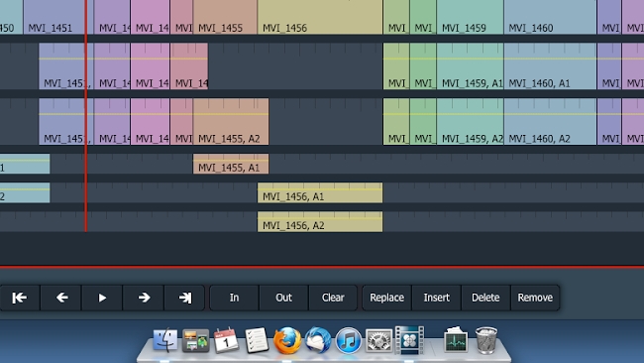Step forward one frame with right arrow
Viewport: 644px width, 363px height.
(x=144, y=298)
